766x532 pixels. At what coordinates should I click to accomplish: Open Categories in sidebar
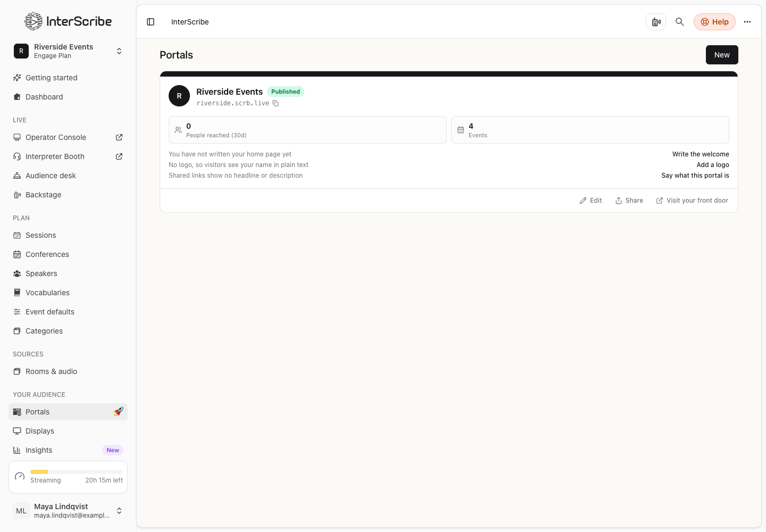point(68,331)
